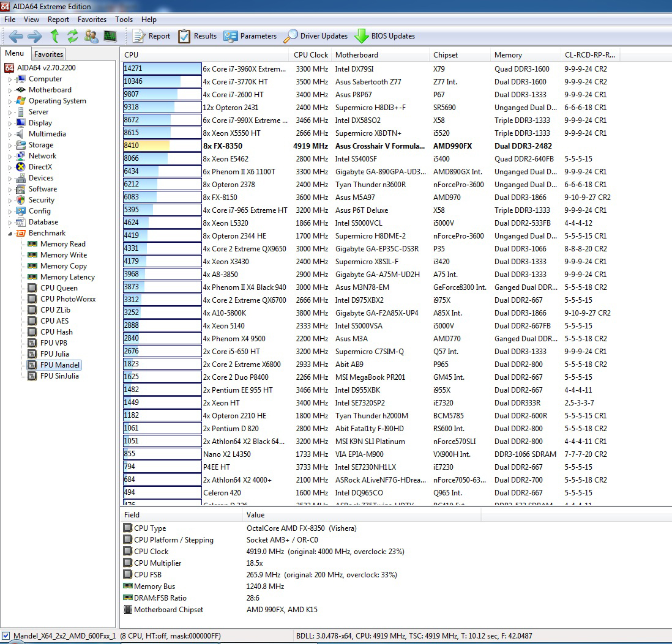Click the Forward navigation arrow
This screenshot has height=644, width=672.
(35, 37)
